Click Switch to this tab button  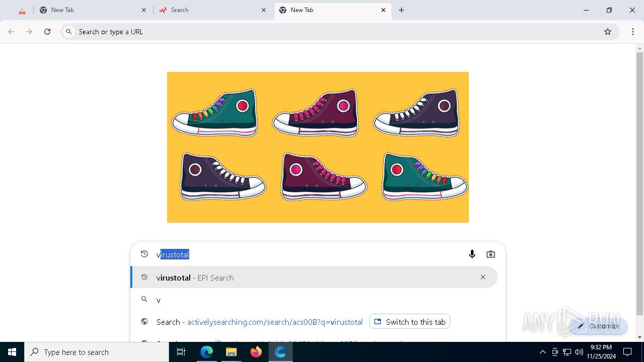(x=410, y=322)
